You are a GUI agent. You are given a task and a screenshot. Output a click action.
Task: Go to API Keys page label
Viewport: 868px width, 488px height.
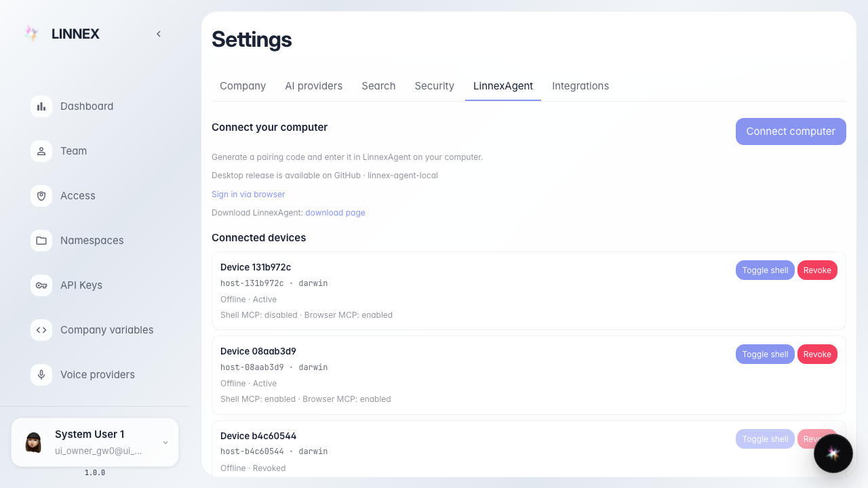[x=81, y=285]
